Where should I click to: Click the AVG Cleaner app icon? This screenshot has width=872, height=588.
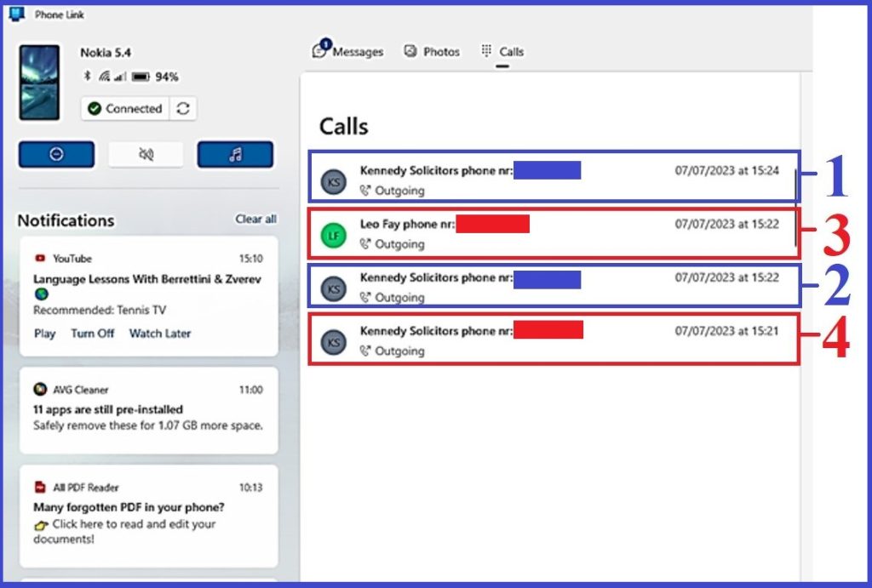tap(39, 390)
